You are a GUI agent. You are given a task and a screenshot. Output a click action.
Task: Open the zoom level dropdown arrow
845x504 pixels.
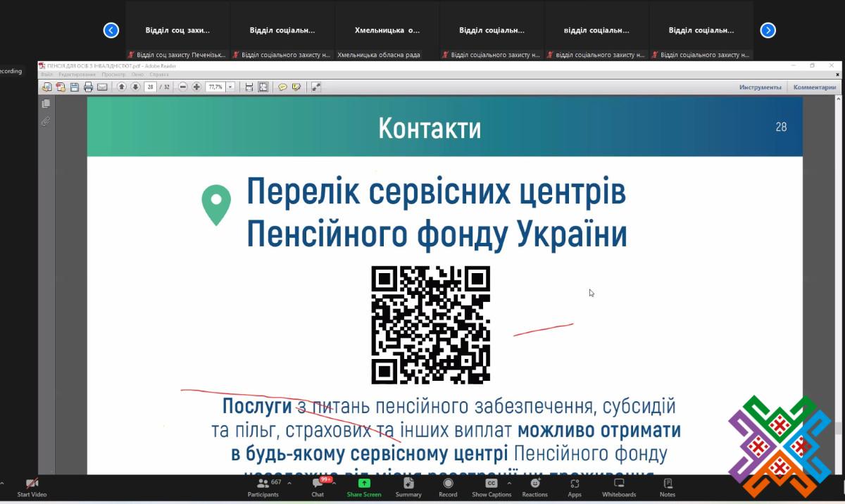tap(230, 87)
